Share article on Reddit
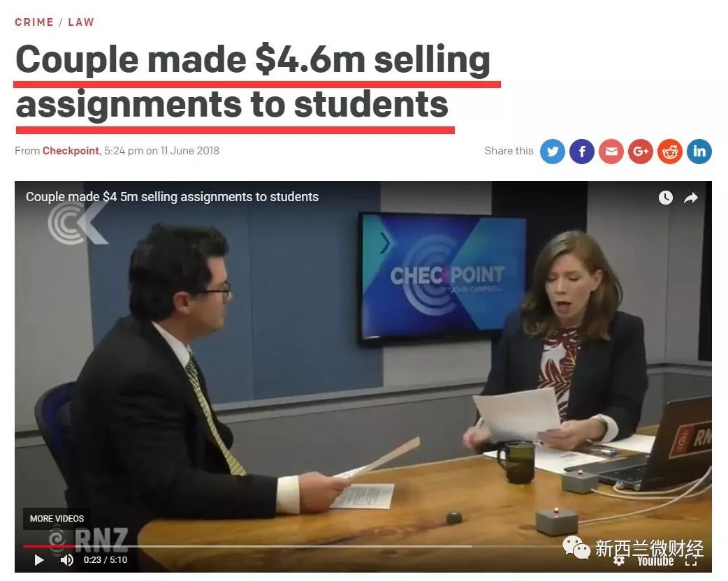Screen dimensions: 728x581 pyautogui.click(x=670, y=152)
